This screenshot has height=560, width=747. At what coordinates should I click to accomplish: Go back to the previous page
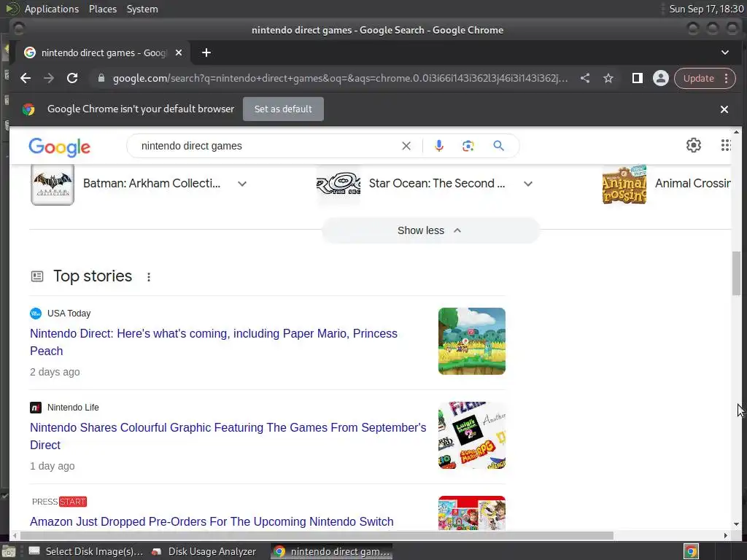click(x=26, y=78)
